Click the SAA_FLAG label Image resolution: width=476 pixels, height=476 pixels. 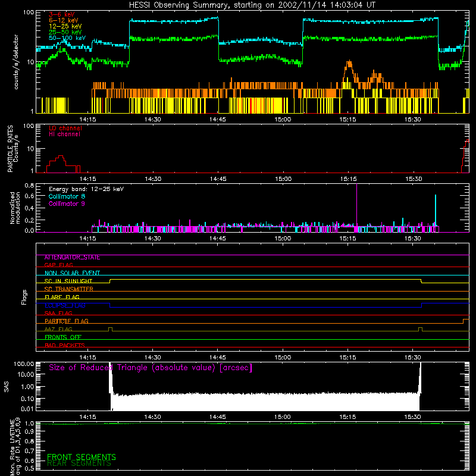[x=58, y=313]
